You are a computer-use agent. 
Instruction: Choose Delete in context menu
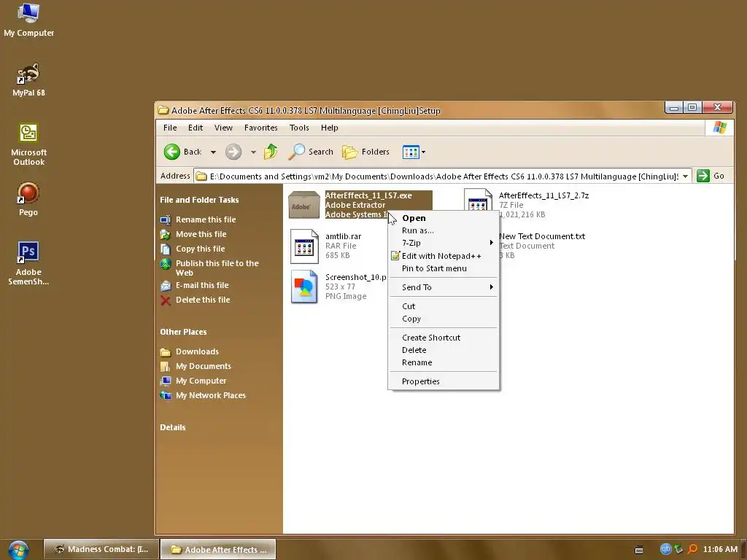coord(443,350)
